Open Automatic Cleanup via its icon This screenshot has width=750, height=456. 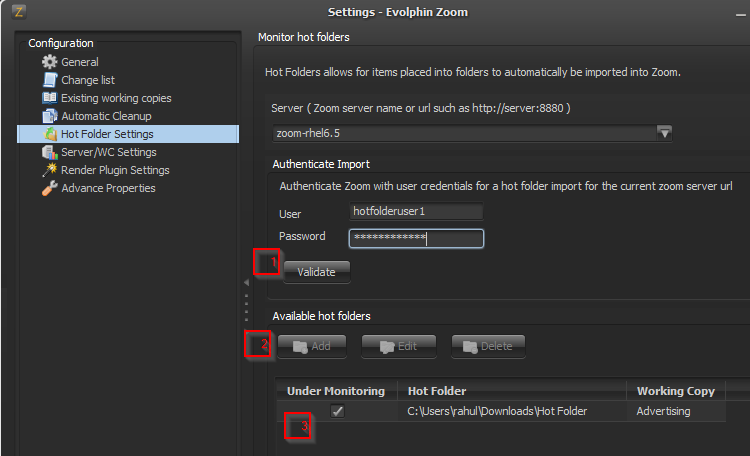tap(50, 116)
